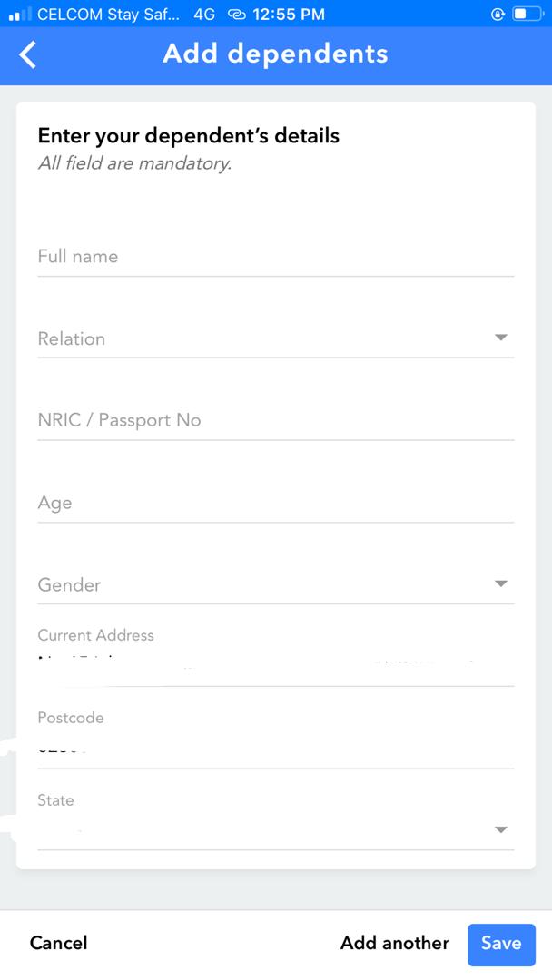Tap the 12:55 PM clock
This screenshot has width=552, height=980.
(x=289, y=15)
